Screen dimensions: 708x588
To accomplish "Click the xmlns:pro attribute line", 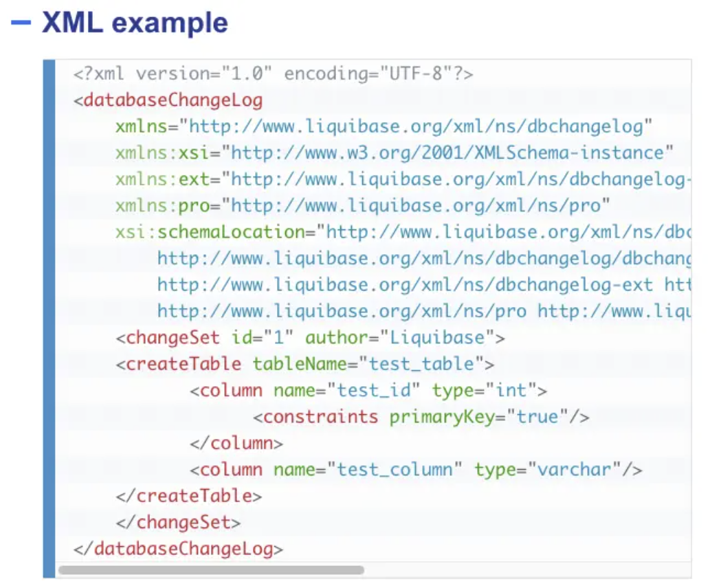I will click(x=362, y=206).
